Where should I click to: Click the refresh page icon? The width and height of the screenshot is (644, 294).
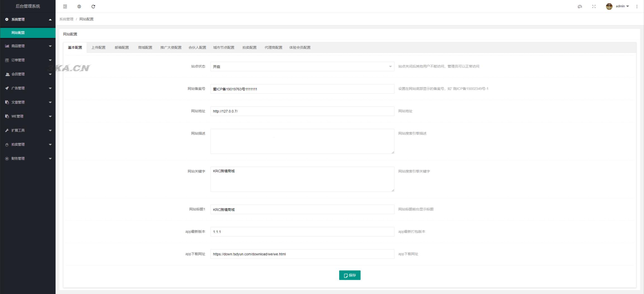(x=93, y=6)
